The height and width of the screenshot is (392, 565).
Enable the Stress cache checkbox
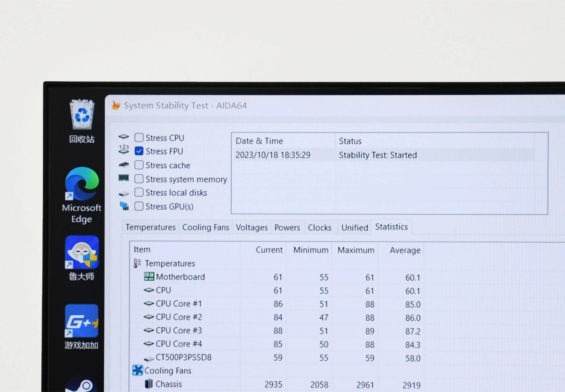[x=139, y=165]
